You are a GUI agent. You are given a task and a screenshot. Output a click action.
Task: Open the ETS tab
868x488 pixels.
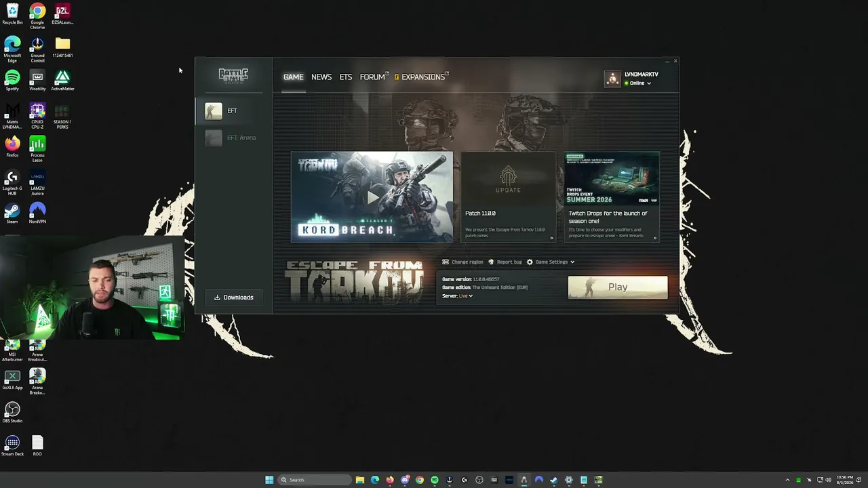point(346,77)
